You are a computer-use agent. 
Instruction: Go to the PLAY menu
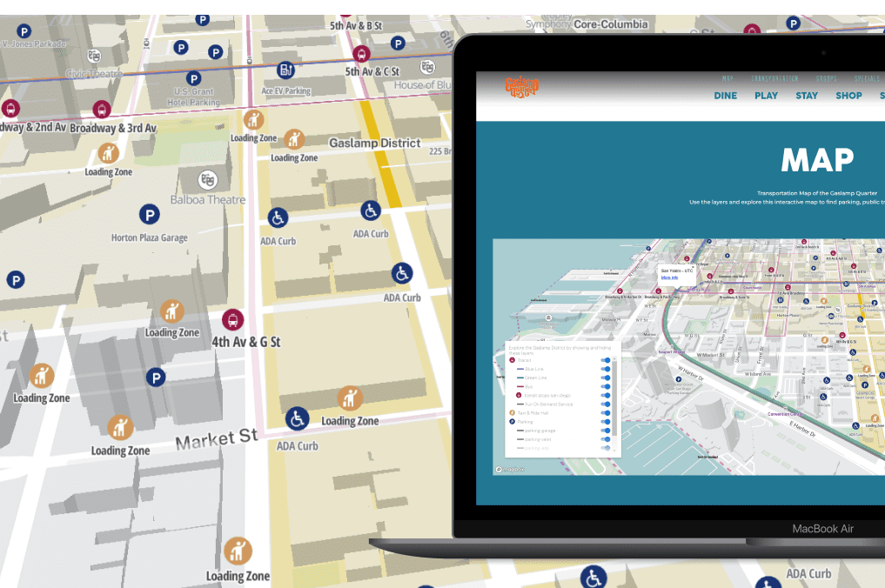pos(766,96)
